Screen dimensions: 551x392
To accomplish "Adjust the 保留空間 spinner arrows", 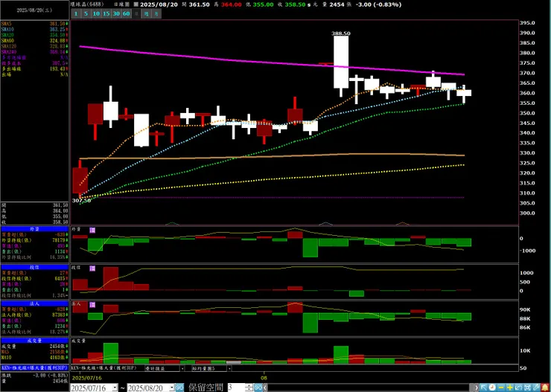I will pyautogui.click(x=249, y=388).
